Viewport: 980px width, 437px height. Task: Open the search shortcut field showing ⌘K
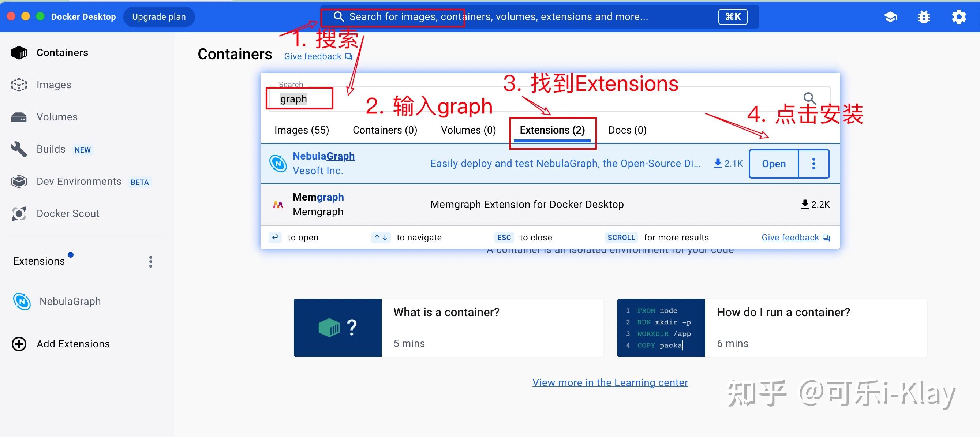732,16
